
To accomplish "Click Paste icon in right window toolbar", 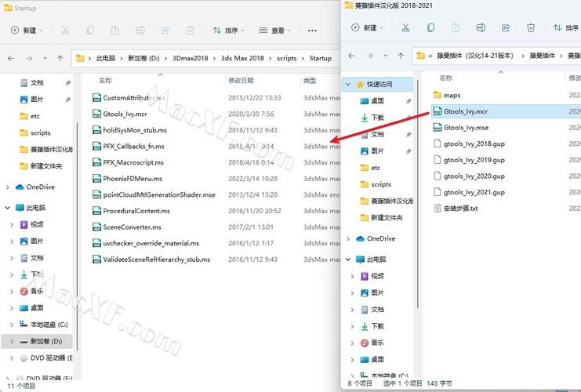I will [x=456, y=27].
